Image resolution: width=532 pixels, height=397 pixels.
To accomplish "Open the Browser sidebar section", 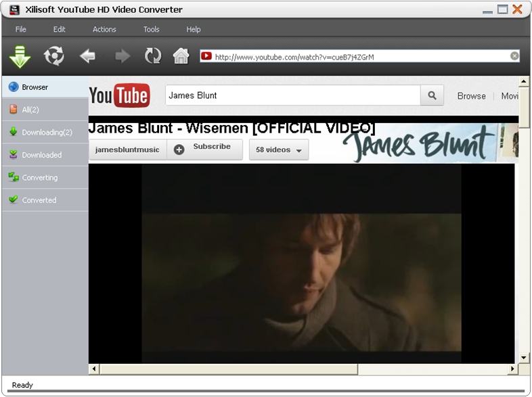I will [x=45, y=87].
